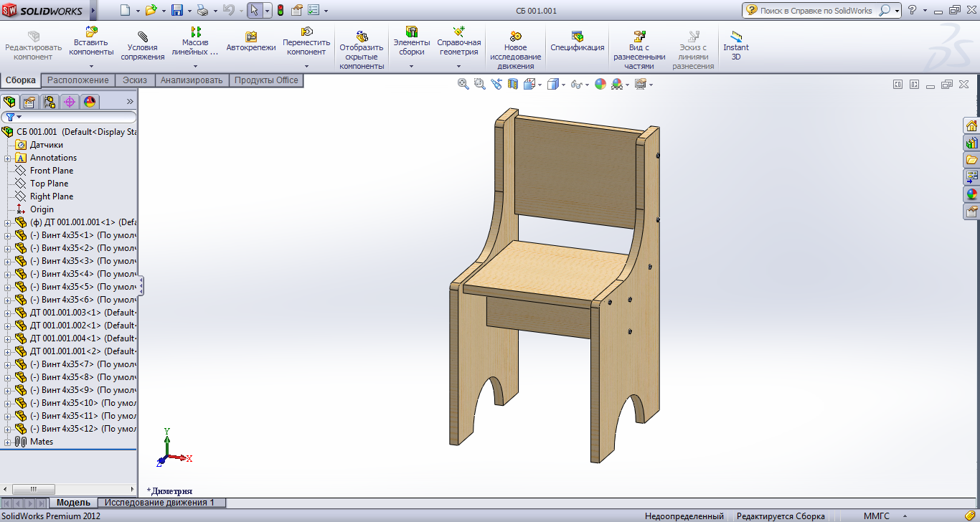Viewport: 980px width, 522px height.
Task: Expand Винт 4x35<1> component node
Action: tap(8, 235)
